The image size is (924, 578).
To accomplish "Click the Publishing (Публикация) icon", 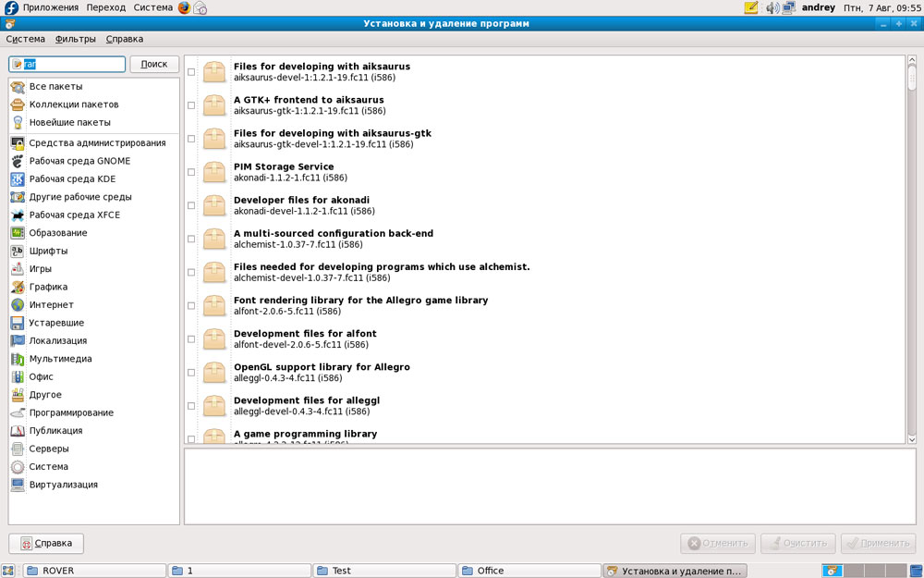I will pos(18,431).
